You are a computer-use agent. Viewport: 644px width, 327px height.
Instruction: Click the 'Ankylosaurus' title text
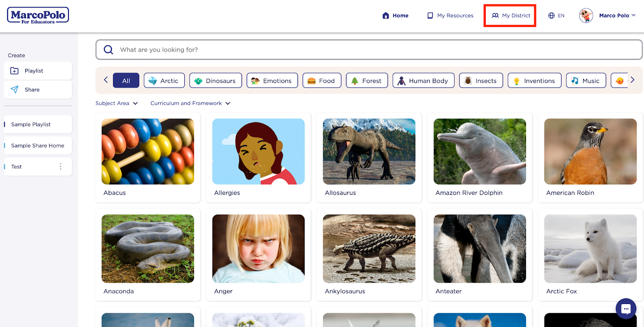pos(345,291)
